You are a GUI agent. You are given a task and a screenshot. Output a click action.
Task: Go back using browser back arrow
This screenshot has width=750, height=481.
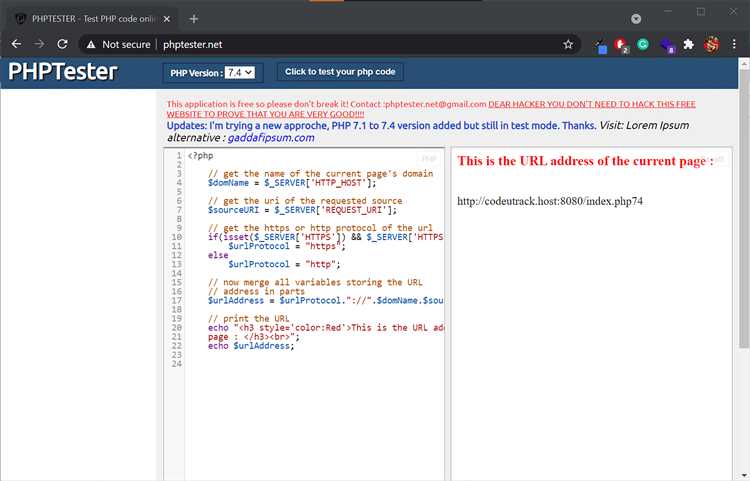[16, 44]
